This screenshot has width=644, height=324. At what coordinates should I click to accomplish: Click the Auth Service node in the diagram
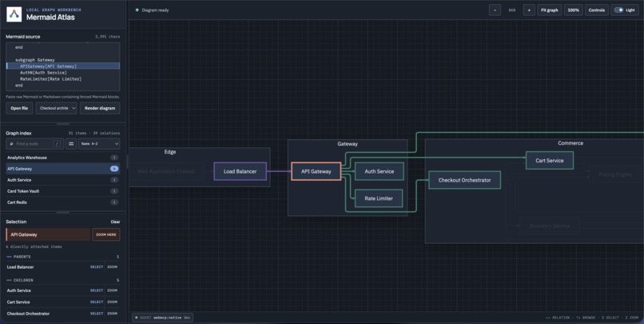[x=379, y=171]
